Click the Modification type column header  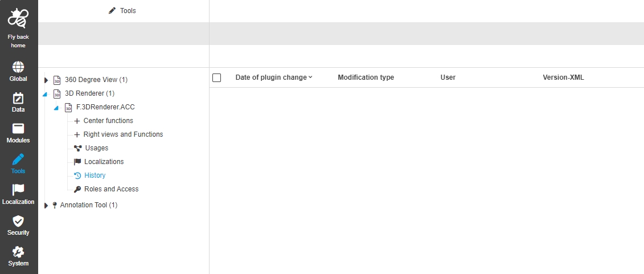[x=366, y=77]
